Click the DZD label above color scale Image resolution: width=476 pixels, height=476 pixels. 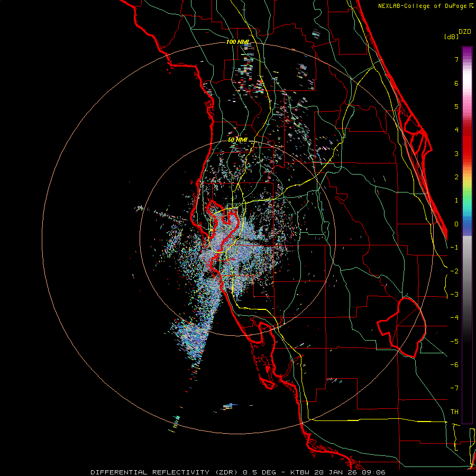pyautogui.click(x=465, y=32)
